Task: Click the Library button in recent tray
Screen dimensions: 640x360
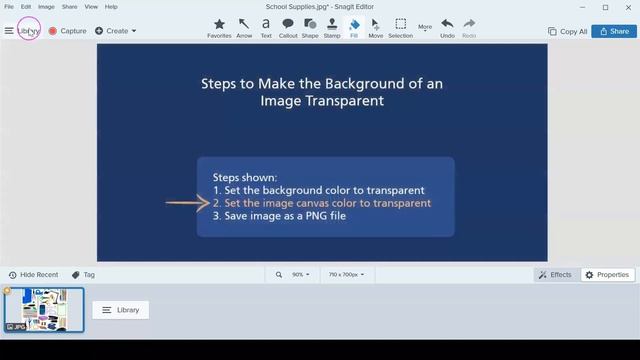Action: coord(120,310)
